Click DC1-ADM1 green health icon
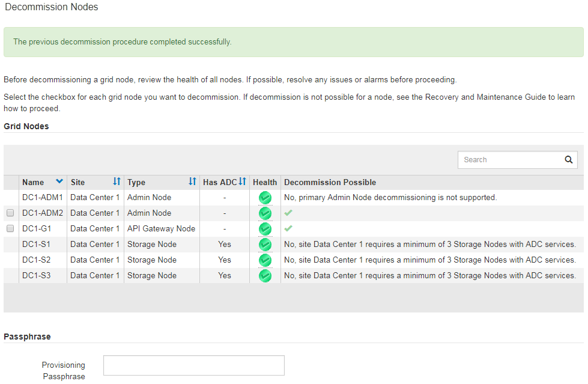 [265, 198]
